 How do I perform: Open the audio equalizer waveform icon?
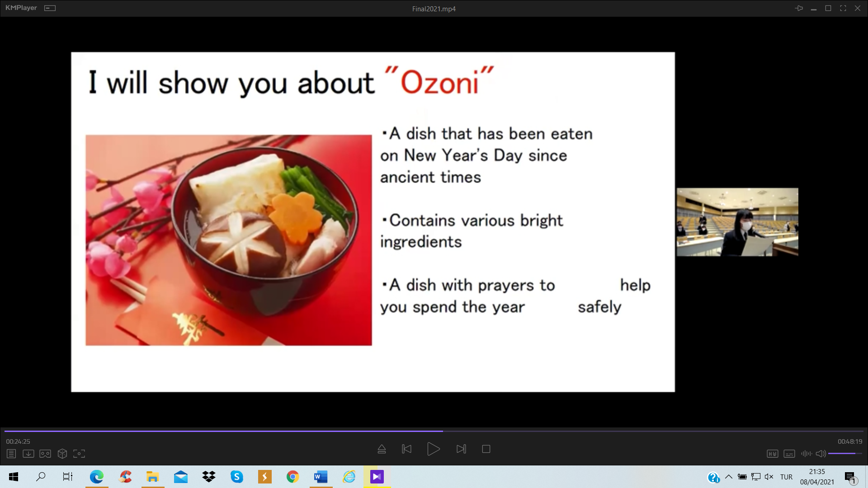(806, 454)
